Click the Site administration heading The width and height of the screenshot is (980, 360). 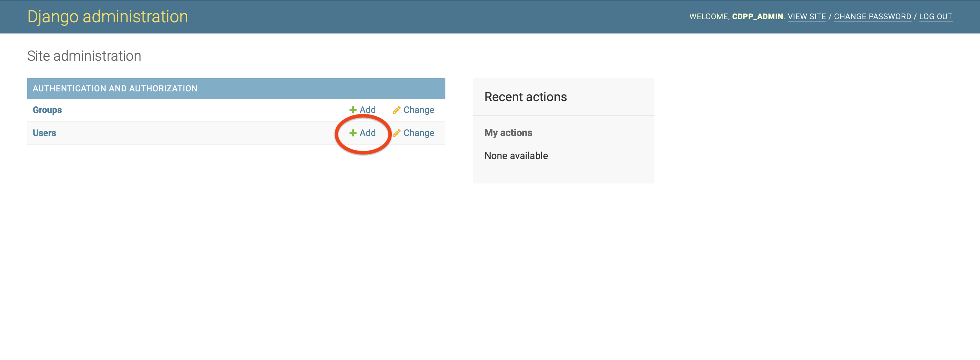coord(84,56)
